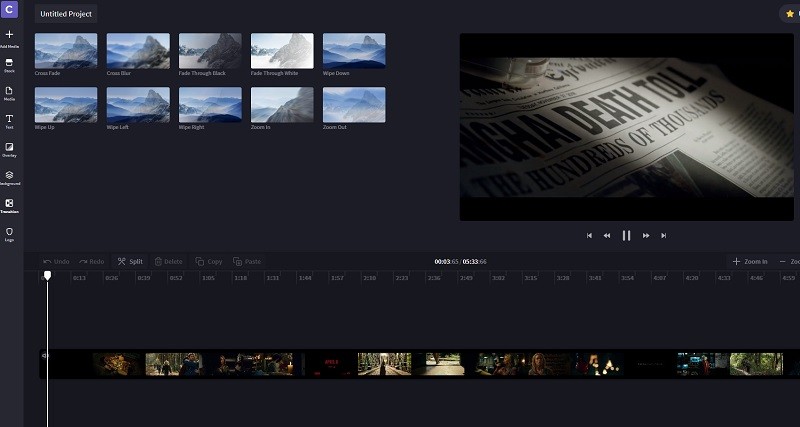Select the Wipe Right transition

210,105
